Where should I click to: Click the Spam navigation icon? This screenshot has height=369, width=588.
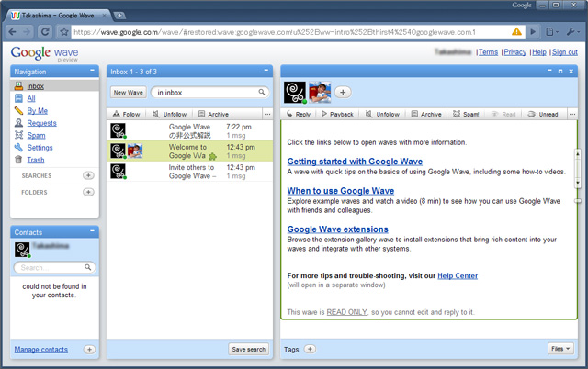tap(18, 135)
